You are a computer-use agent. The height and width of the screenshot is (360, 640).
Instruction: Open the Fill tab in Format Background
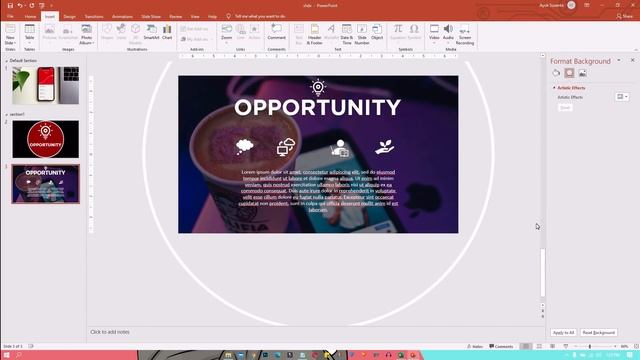[556, 73]
